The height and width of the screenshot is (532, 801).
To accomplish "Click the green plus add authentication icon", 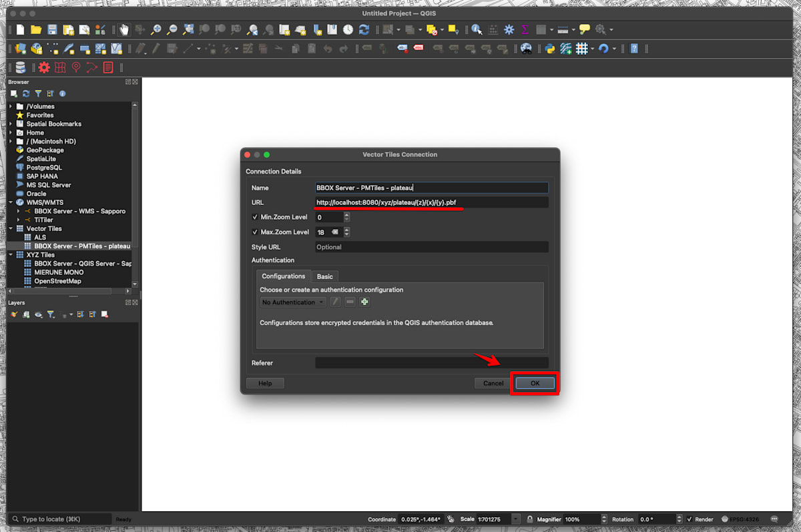I will [x=364, y=302].
